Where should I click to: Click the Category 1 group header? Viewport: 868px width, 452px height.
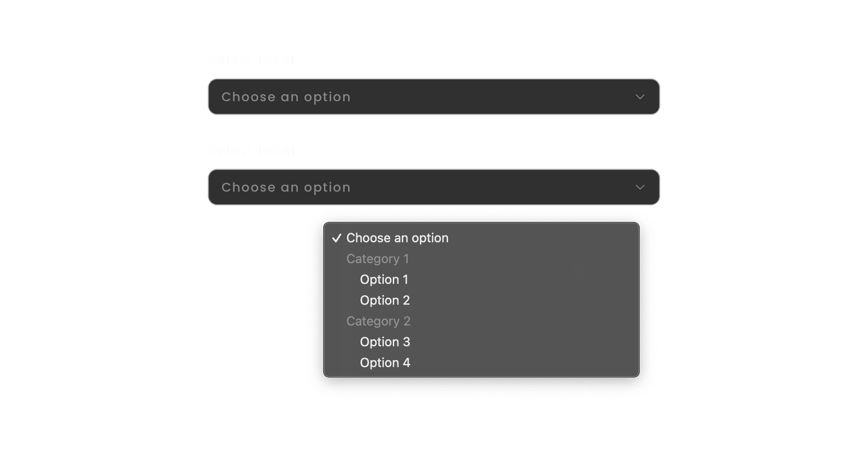tap(378, 259)
